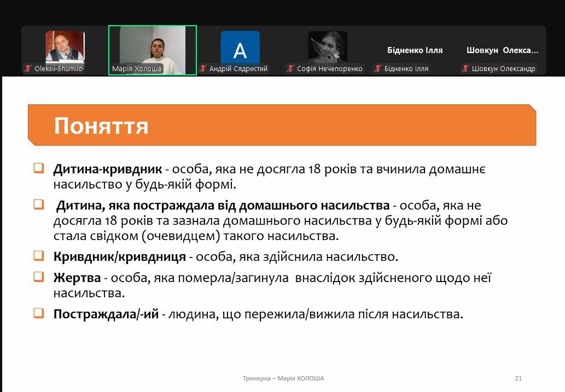Viewport: 565px width, 392px height.
Task: Click the footer text "Тренерка – Марія ХОЛОША"
Action: (283, 378)
